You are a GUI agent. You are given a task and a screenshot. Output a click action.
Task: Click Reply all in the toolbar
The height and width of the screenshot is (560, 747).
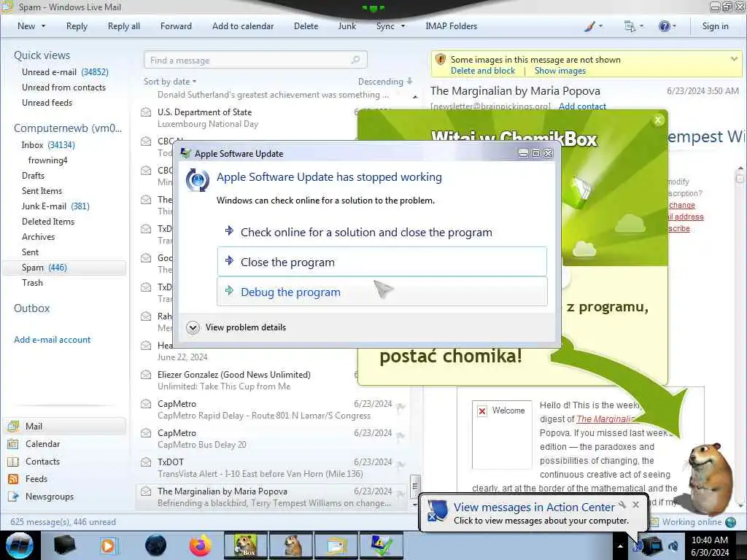point(124,26)
